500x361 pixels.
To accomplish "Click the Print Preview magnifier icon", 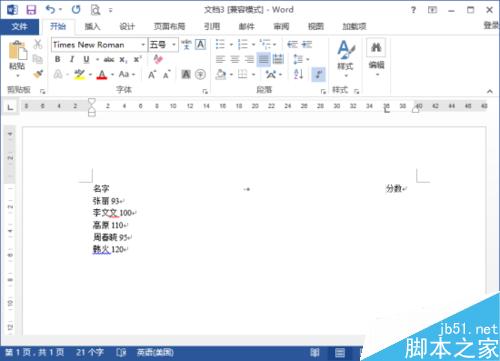I will [x=95, y=10].
